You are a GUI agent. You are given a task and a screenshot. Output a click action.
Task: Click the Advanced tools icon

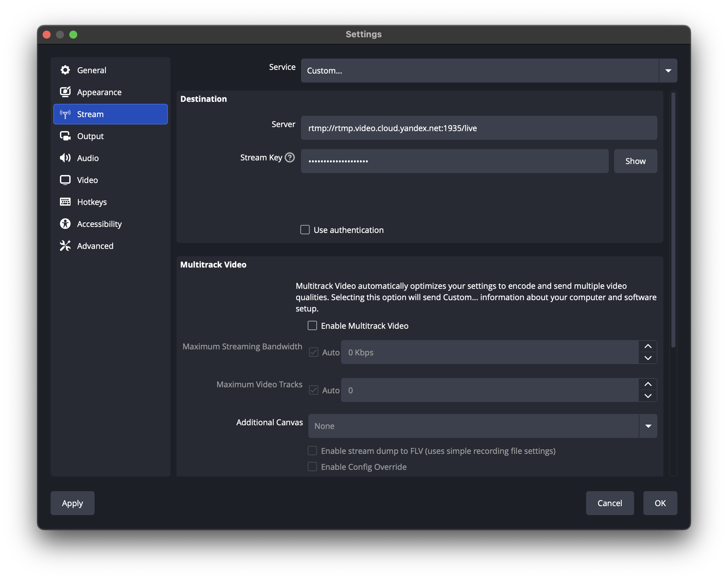coord(65,246)
